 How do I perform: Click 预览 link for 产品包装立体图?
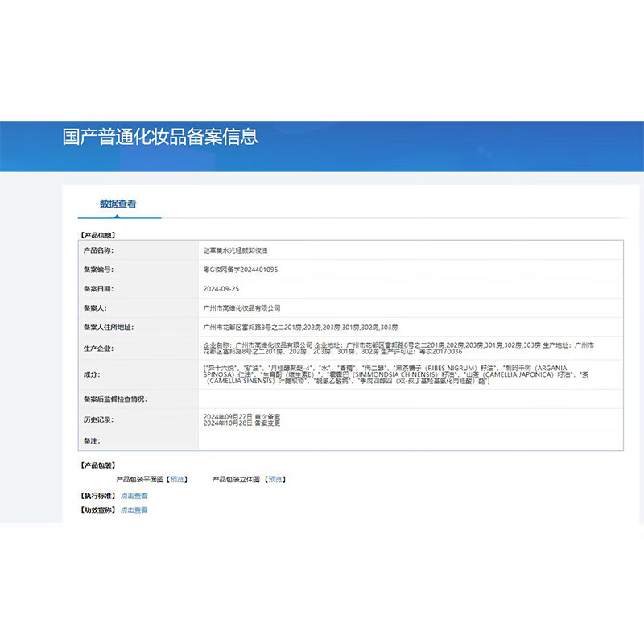pos(275,479)
